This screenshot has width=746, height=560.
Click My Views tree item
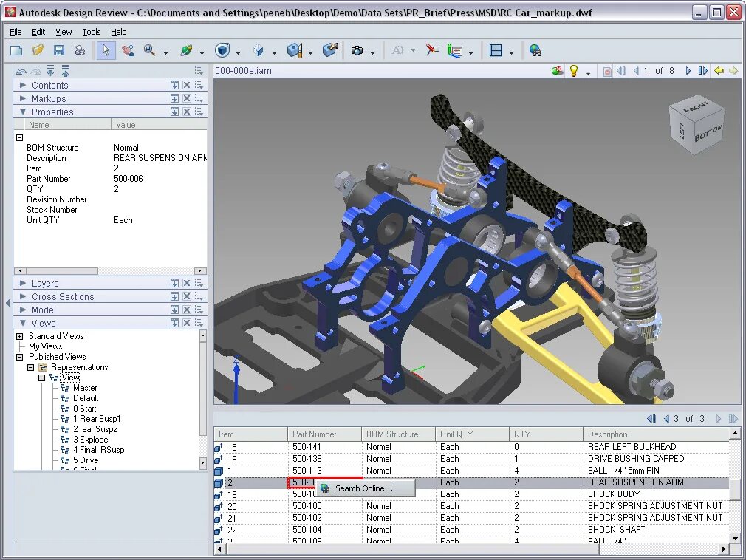click(45, 346)
